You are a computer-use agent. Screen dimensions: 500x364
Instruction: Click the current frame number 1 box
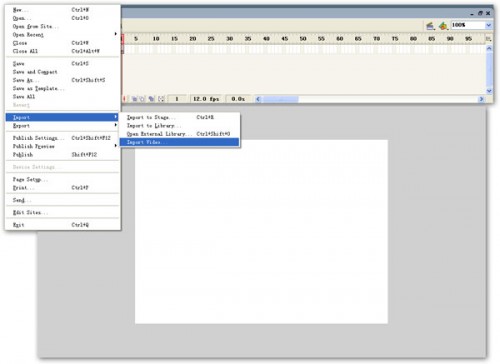click(x=177, y=99)
